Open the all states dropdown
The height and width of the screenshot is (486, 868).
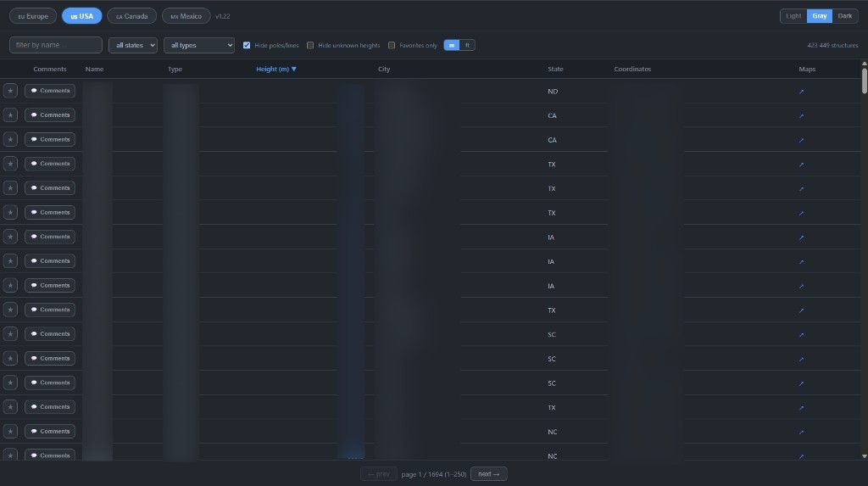pyautogui.click(x=133, y=46)
